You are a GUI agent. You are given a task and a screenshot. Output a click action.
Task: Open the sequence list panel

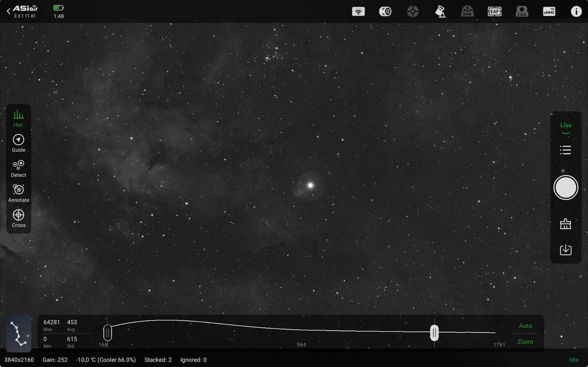point(565,150)
